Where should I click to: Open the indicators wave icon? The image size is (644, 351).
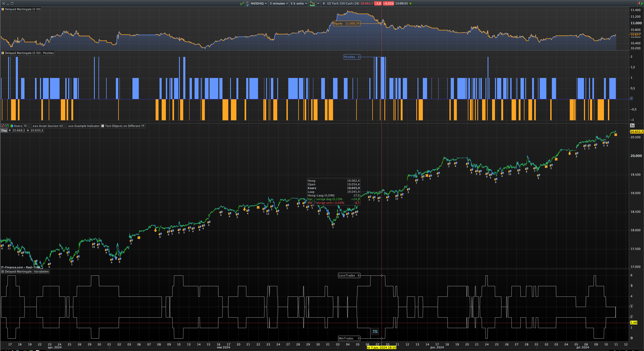tap(312, 3)
